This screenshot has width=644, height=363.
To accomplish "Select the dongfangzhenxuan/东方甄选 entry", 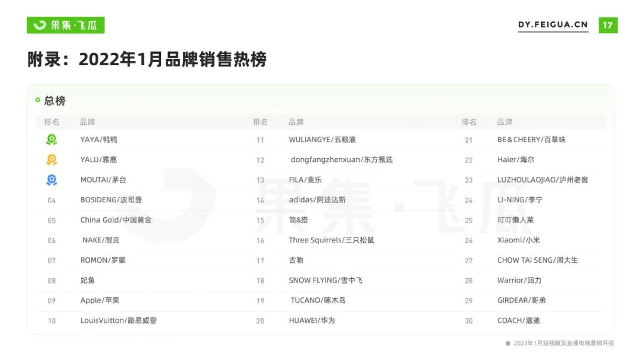I will pyautogui.click(x=342, y=159).
